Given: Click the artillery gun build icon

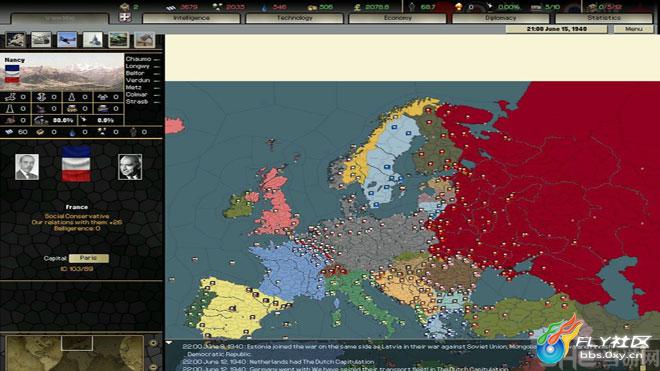Looking at the screenshot, I should [x=144, y=40].
